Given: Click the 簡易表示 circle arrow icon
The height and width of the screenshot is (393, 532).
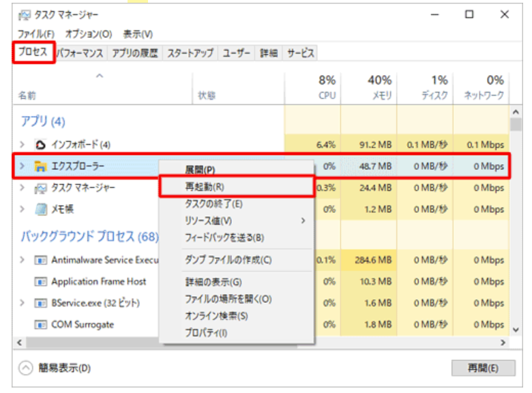Looking at the screenshot, I should click(x=26, y=368).
